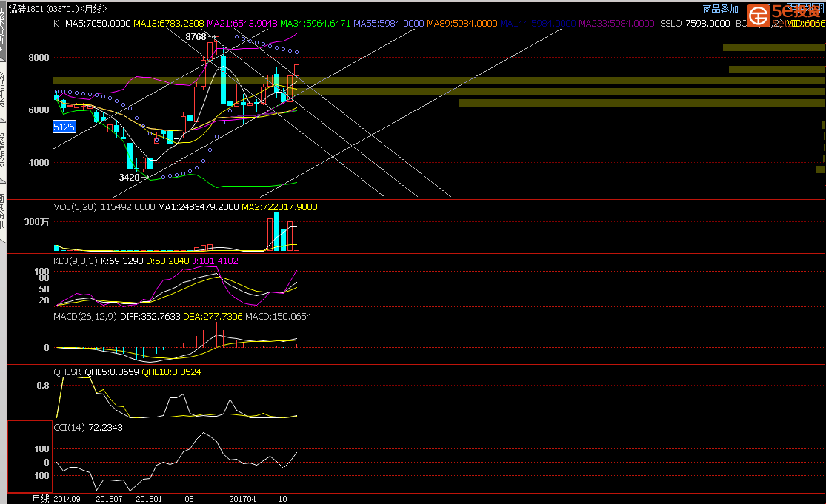Click the MA21:6543.9048 indicator label
The width and height of the screenshot is (826, 504).
[242, 24]
